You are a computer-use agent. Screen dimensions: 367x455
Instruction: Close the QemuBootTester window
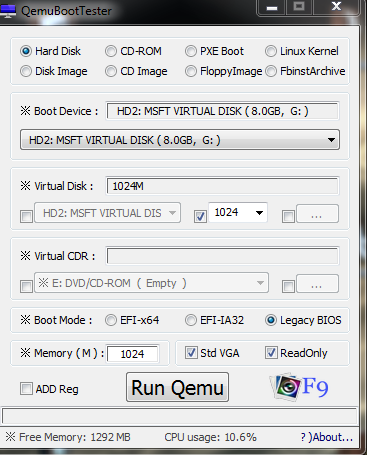point(336,7)
